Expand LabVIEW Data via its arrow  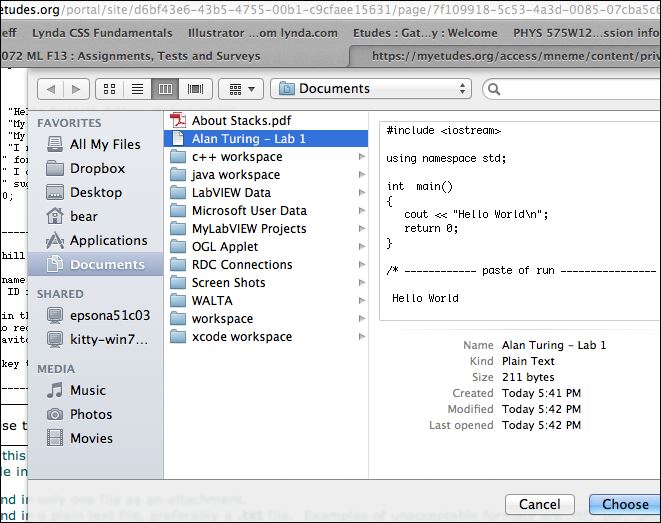[362, 193]
